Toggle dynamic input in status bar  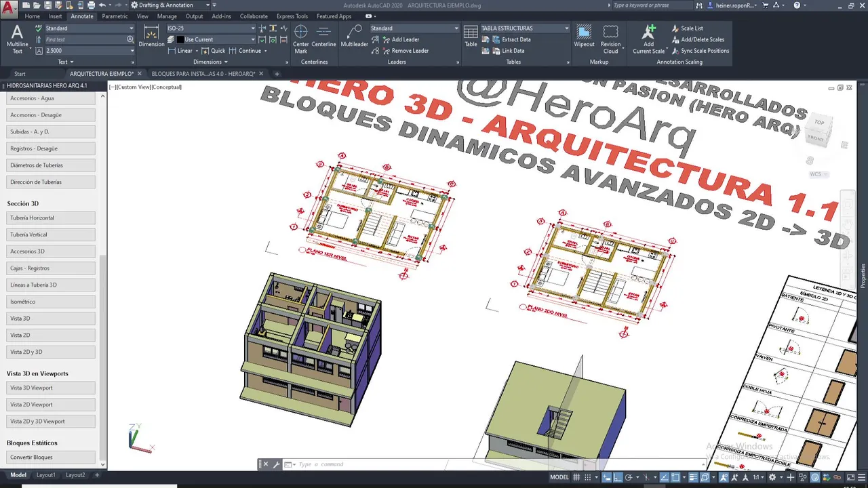(x=608, y=477)
